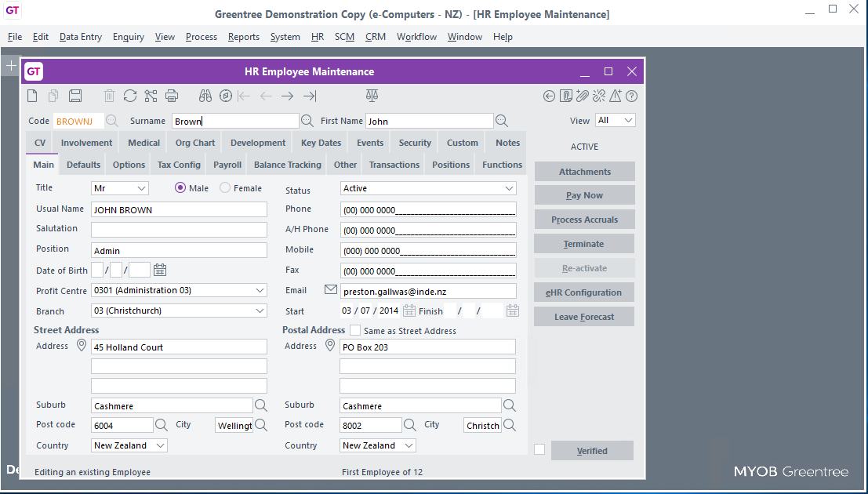Click the Street Address map pin icon

(82, 346)
